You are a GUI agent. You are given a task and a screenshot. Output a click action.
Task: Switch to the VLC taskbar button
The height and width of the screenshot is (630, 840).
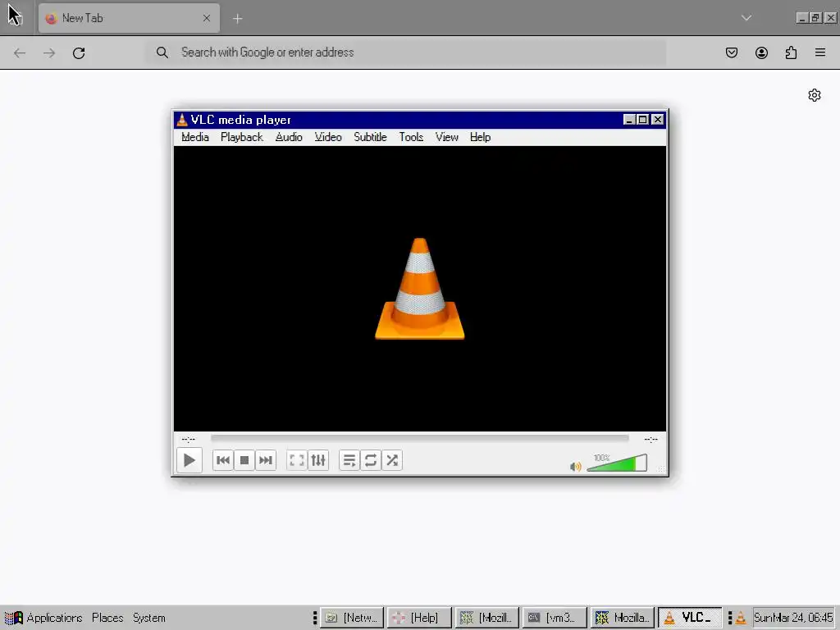pos(689,618)
